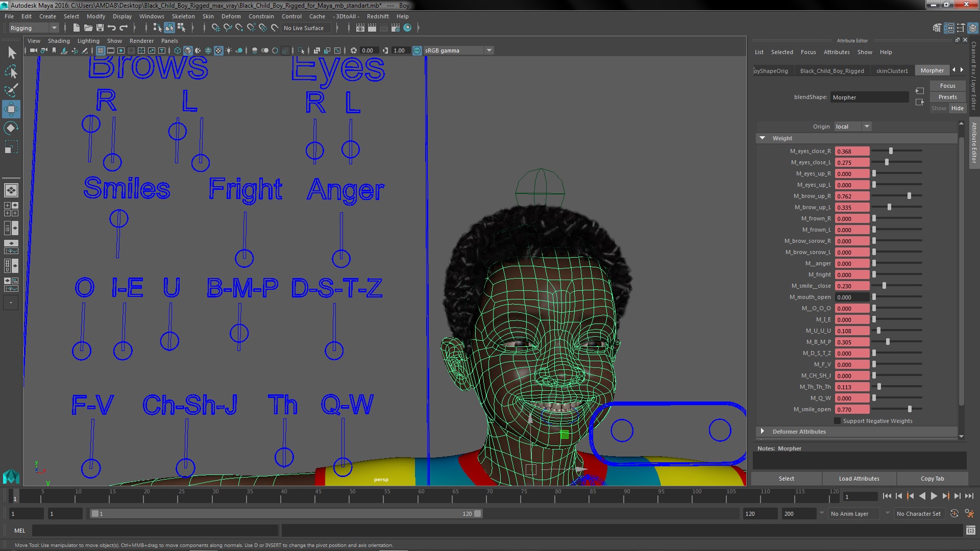Switch to the skinCluster1 tab
This screenshot has width=980, height=551.
tap(892, 71)
